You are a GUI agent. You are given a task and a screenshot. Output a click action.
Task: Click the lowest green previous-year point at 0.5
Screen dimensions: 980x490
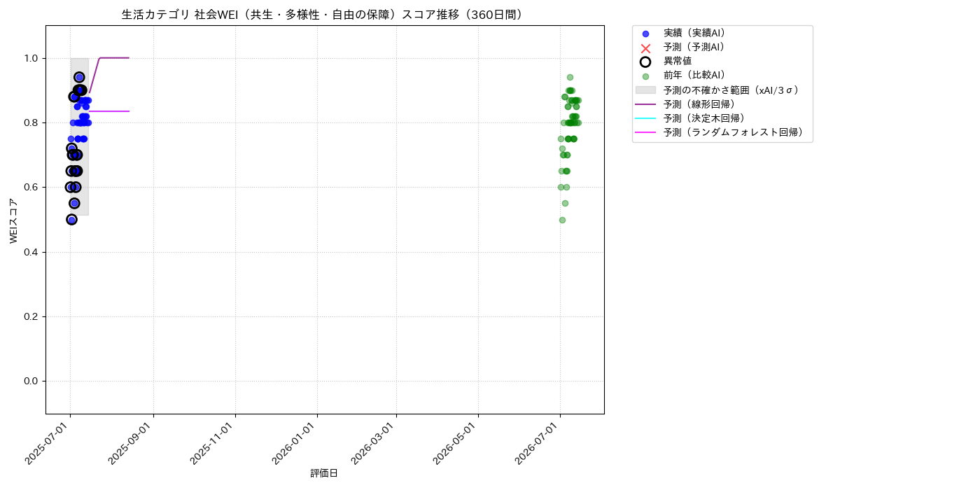562,220
